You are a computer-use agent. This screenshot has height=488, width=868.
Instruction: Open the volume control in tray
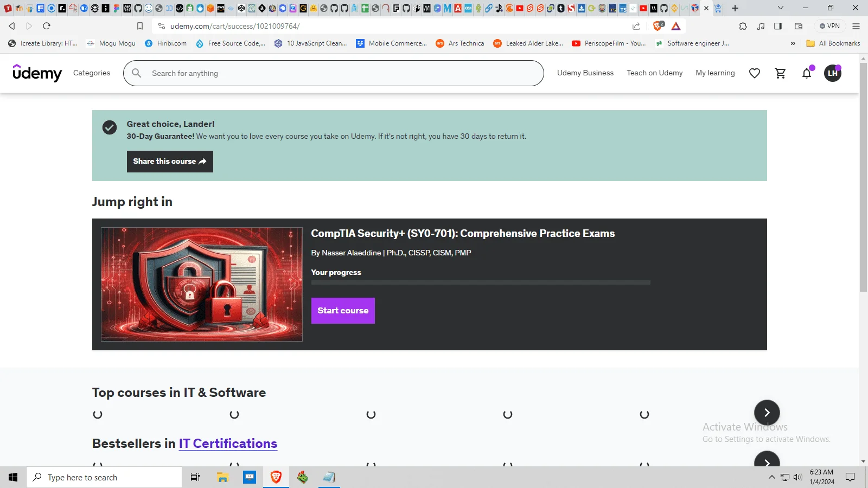tap(797, 477)
